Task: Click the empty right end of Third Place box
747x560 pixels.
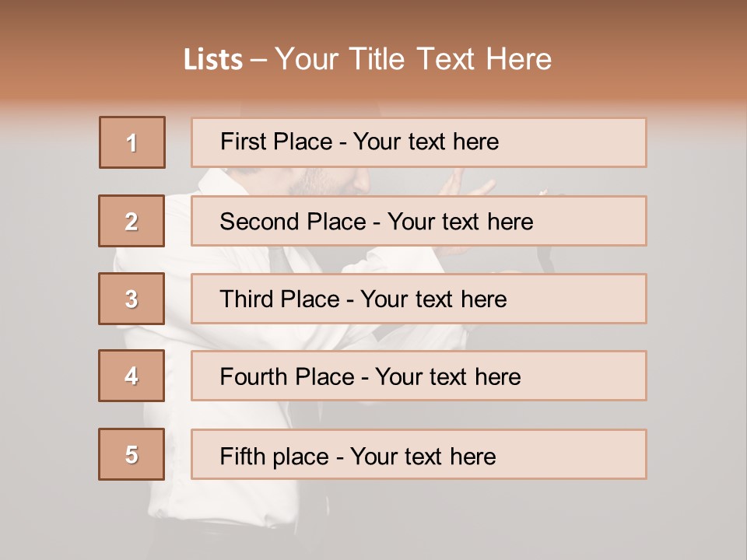Action: tap(584, 299)
